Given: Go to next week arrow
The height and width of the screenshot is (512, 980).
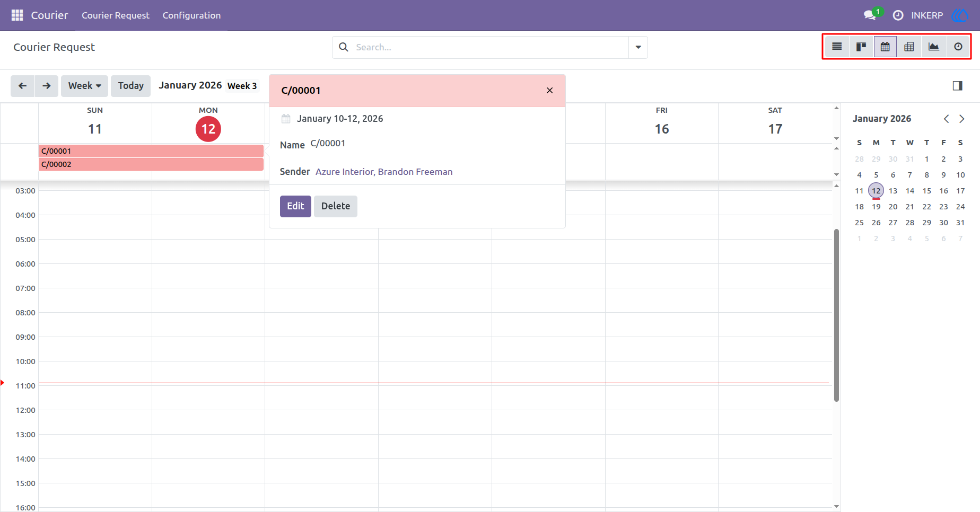Looking at the screenshot, I should 47,86.
